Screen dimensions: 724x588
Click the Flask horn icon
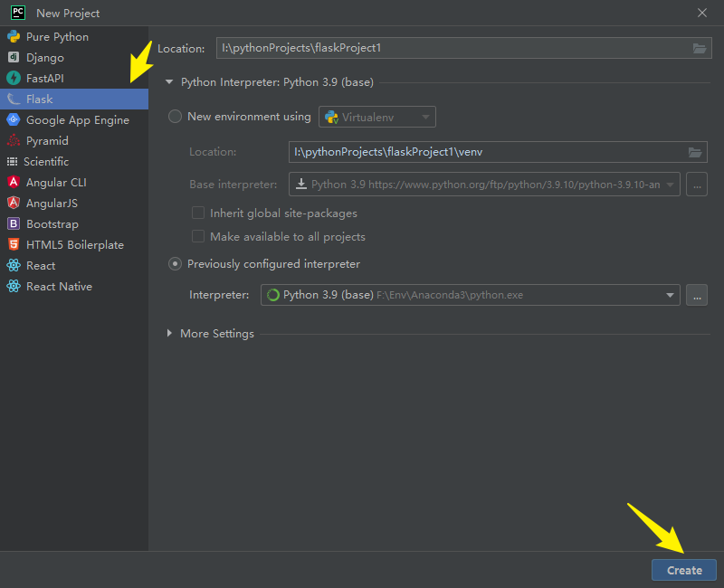pos(14,99)
